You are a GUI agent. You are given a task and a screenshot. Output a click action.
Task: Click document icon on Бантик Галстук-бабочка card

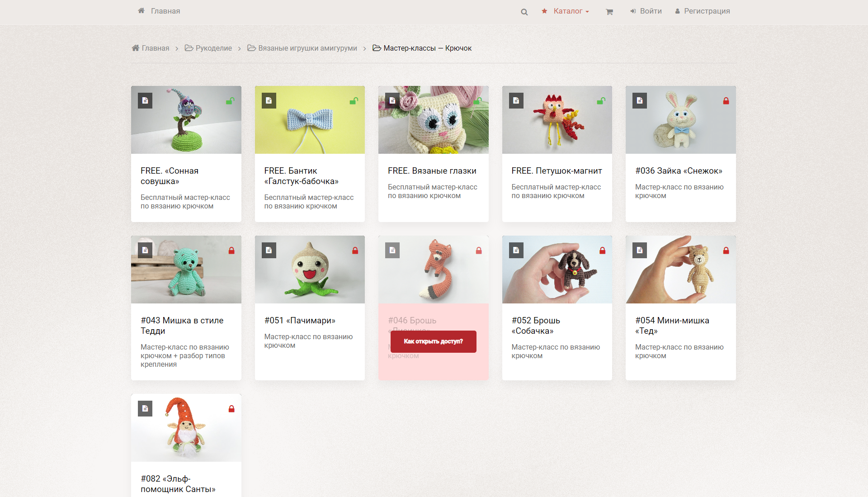pyautogui.click(x=269, y=101)
